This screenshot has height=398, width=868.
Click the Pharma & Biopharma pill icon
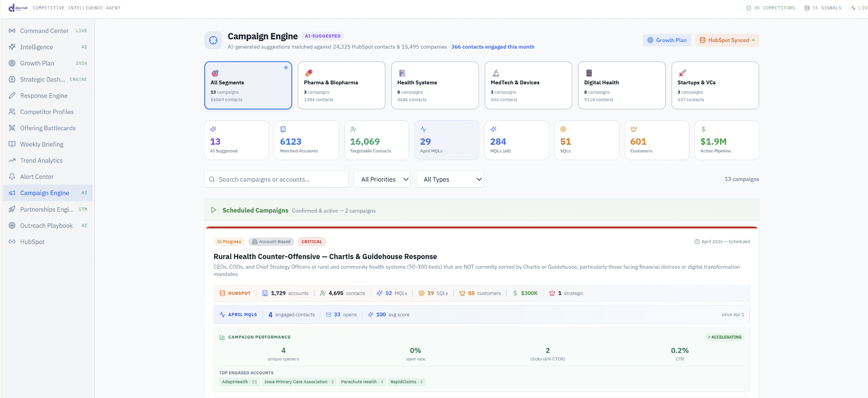tap(309, 73)
